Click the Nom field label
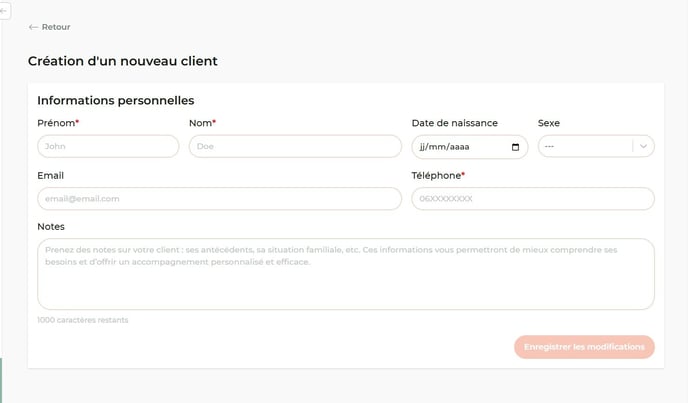Screen dimensions: 688x403 [x=201, y=123]
